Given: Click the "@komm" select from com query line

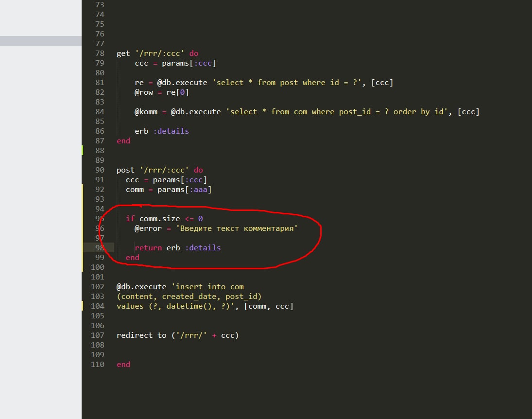Looking at the screenshot, I should coord(307,112).
